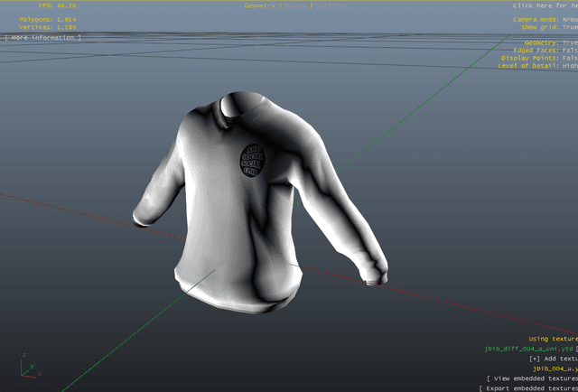Expand the More information panel
Screen dimensions: 578x392
click(x=42, y=38)
